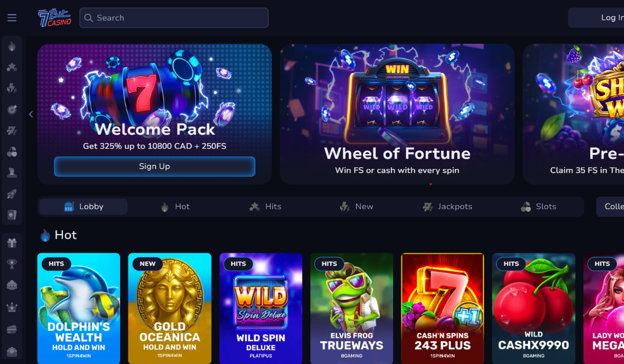Switch to the Lobby tab

point(84,206)
